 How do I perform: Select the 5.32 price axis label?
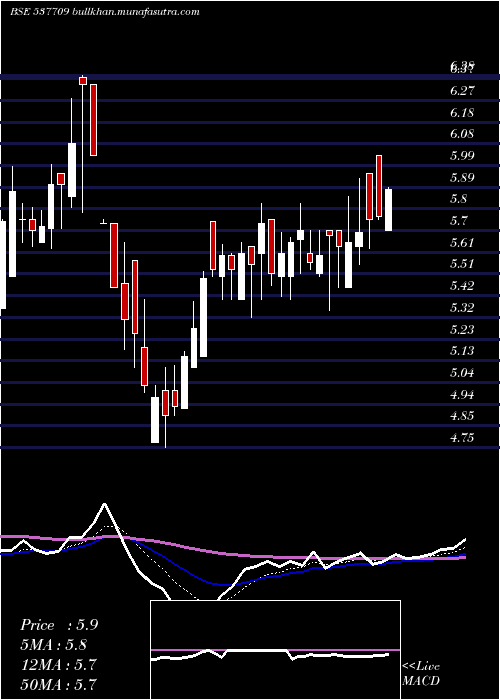pos(462,308)
